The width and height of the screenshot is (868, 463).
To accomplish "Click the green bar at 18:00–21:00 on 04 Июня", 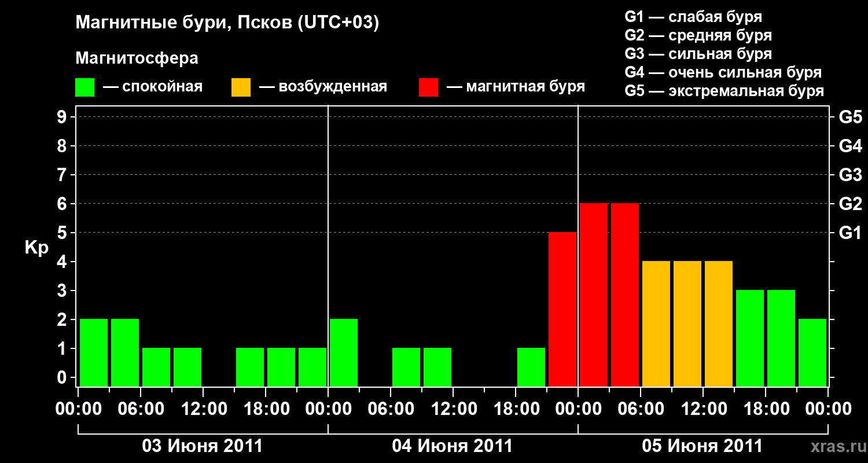I will (531, 367).
